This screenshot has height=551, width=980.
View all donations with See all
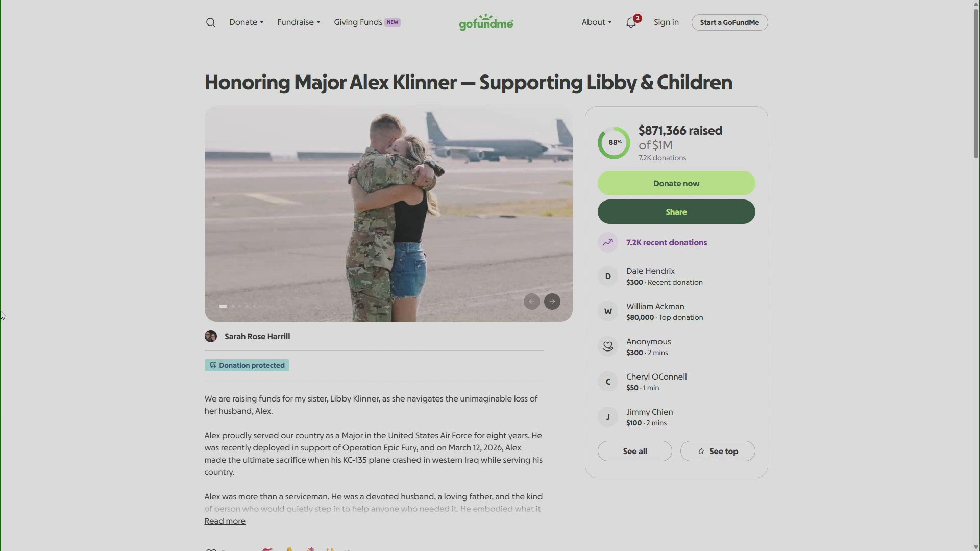(x=634, y=451)
